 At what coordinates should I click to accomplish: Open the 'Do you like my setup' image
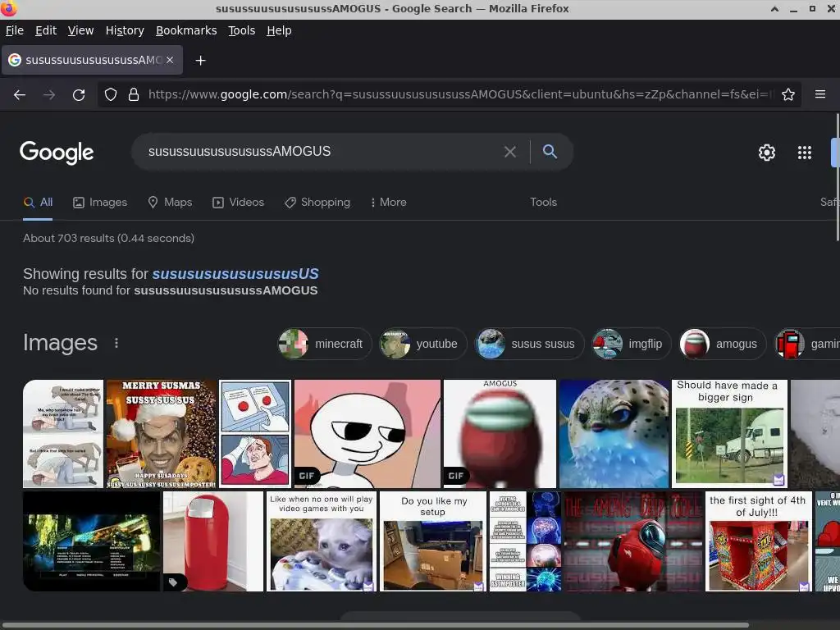click(433, 541)
